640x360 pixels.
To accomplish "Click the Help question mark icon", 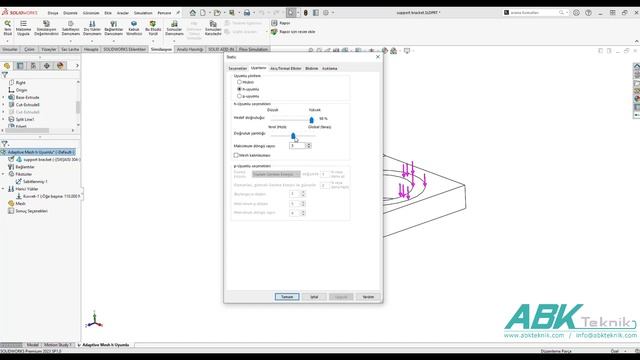I will [588, 13].
